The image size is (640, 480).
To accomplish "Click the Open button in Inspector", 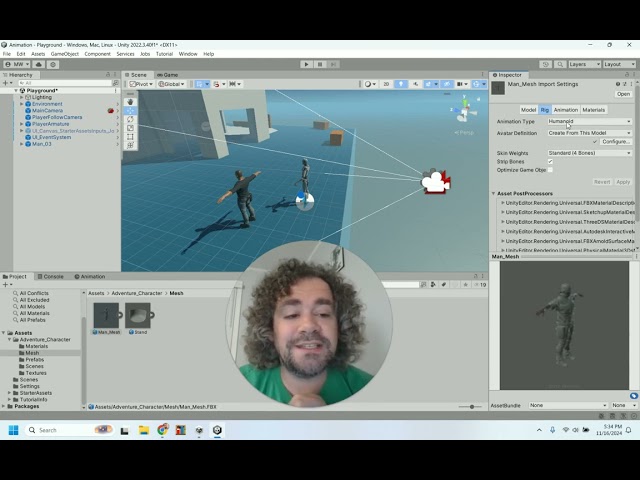I will (x=623, y=94).
